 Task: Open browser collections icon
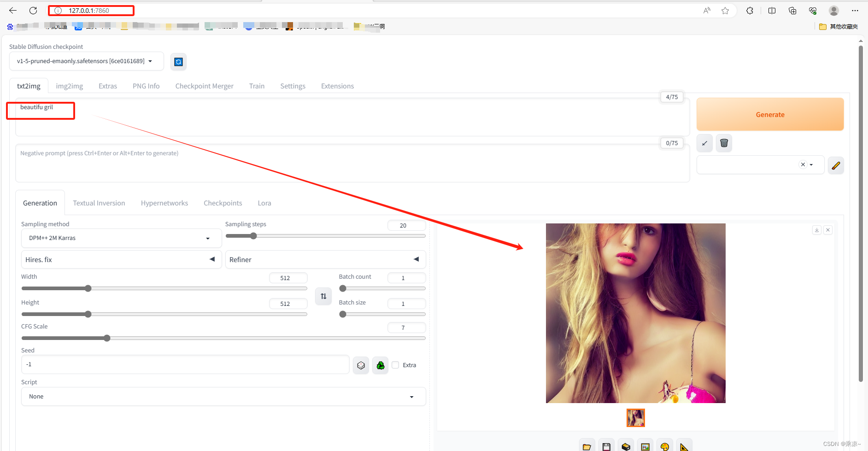(792, 10)
